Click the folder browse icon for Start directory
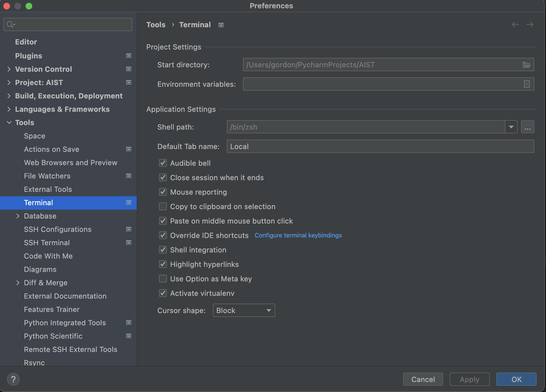The height and width of the screenshot is (392, 546). [x=526, y=65]
